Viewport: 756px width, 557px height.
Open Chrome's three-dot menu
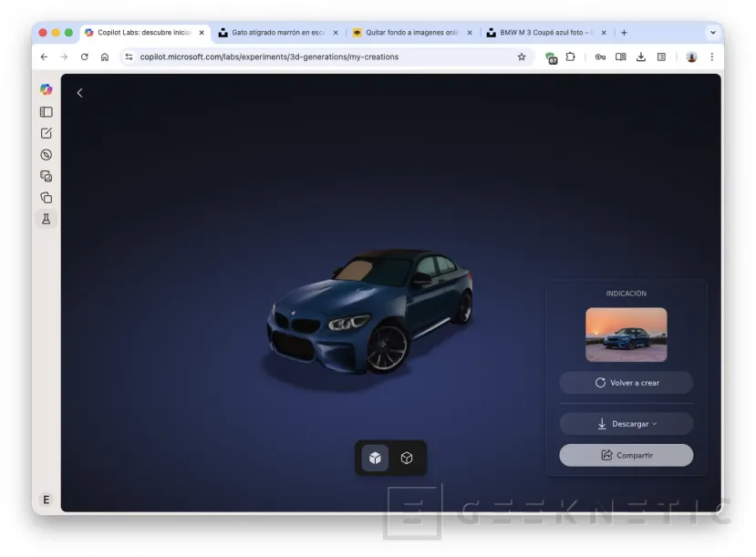click(x=712, y=57)
